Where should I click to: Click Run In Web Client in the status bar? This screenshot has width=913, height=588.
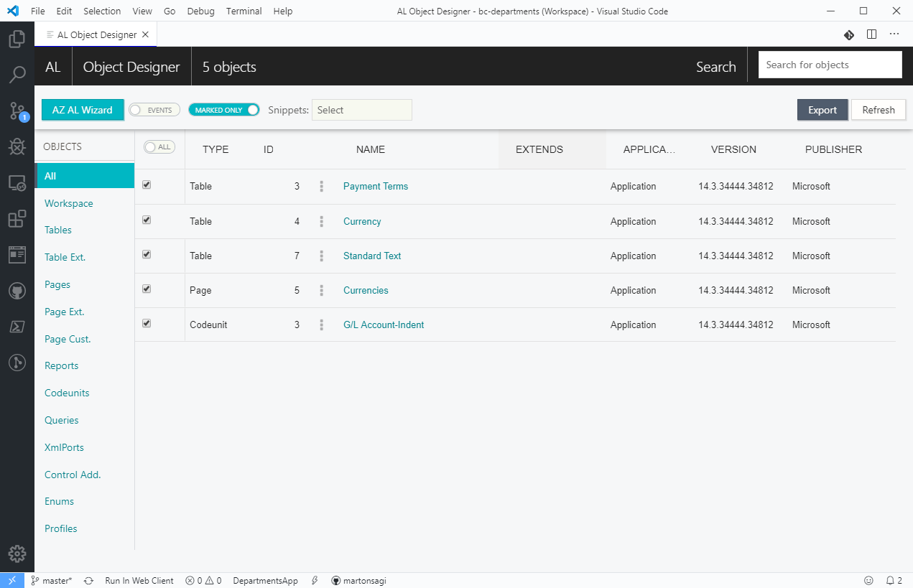[x=139, y=581]
